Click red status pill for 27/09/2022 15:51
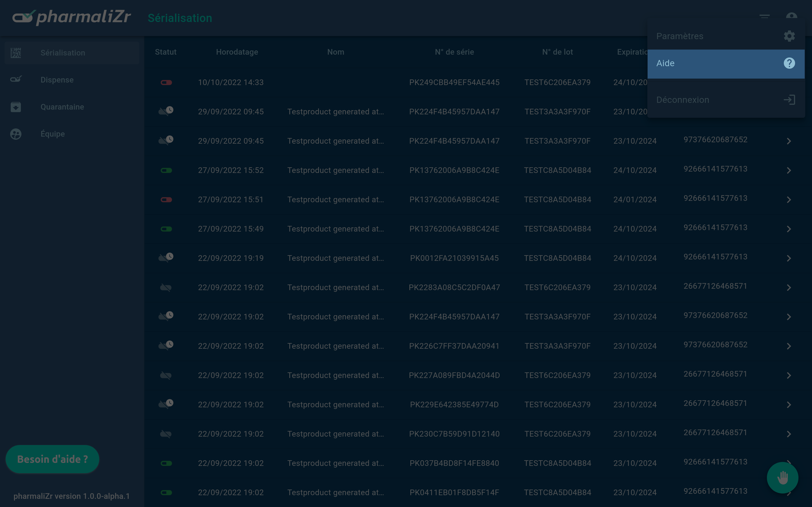Image resolution: width=812 pixels, height=507 pixels. click(166, 200)
